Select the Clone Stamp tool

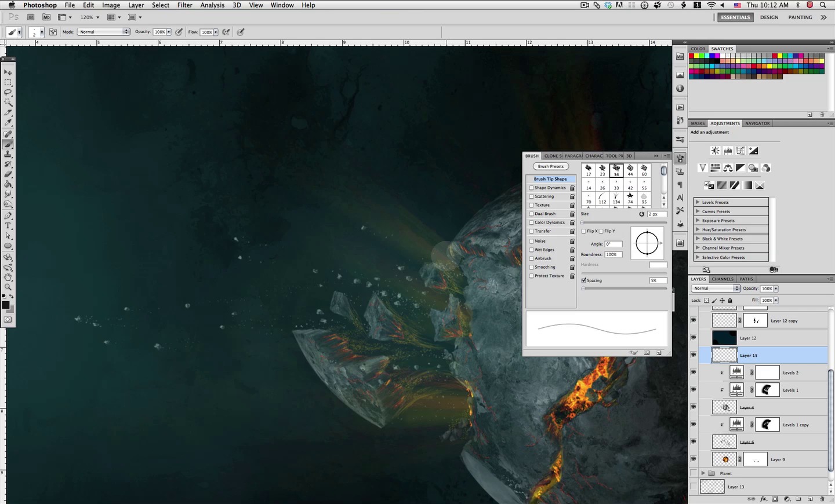[8, 154]
